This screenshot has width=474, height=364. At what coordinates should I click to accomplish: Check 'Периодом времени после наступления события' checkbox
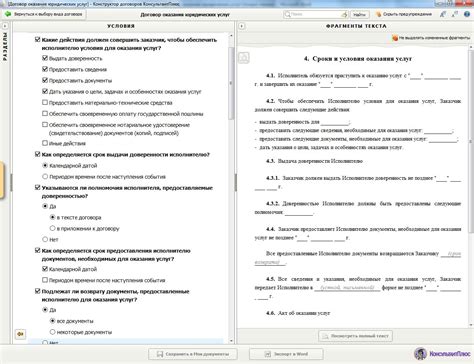pos(45,280)
